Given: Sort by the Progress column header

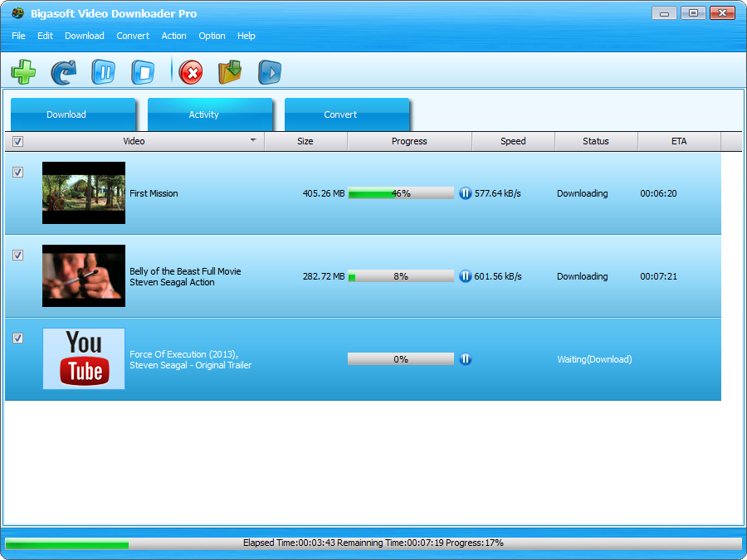Looking at the screenshot, I should coord(409,141).
